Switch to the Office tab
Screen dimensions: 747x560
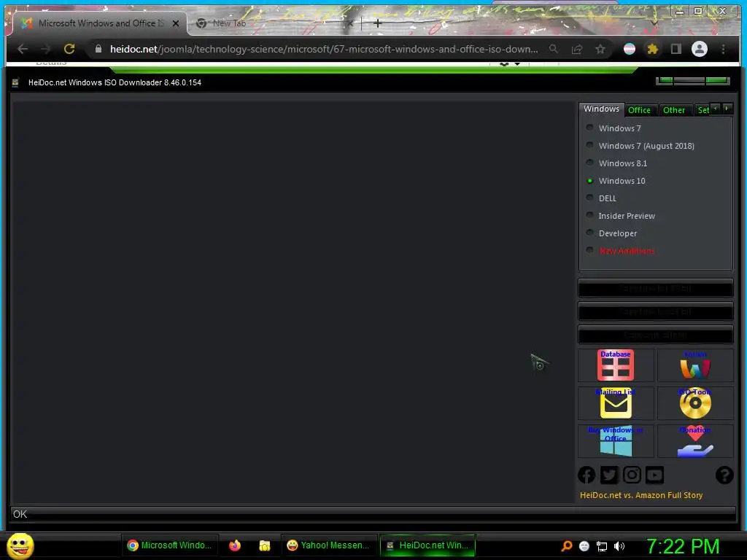pyautogui.click(x=639, y=110)
